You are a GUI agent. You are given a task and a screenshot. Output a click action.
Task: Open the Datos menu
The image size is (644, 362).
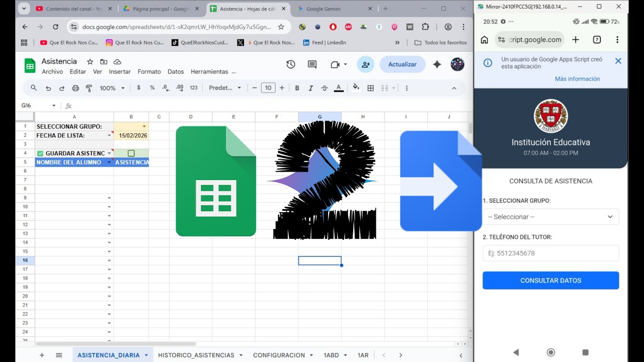(x=176, y=72)
